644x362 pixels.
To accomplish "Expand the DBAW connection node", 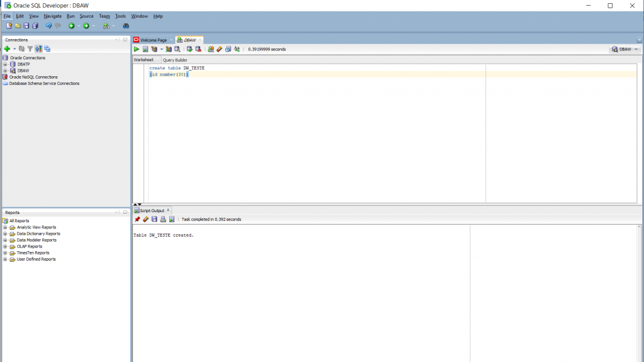I will (5, 71).
